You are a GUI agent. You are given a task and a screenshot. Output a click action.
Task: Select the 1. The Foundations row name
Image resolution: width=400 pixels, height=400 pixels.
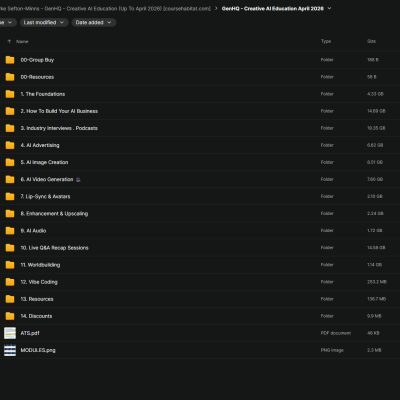point(43,94)
